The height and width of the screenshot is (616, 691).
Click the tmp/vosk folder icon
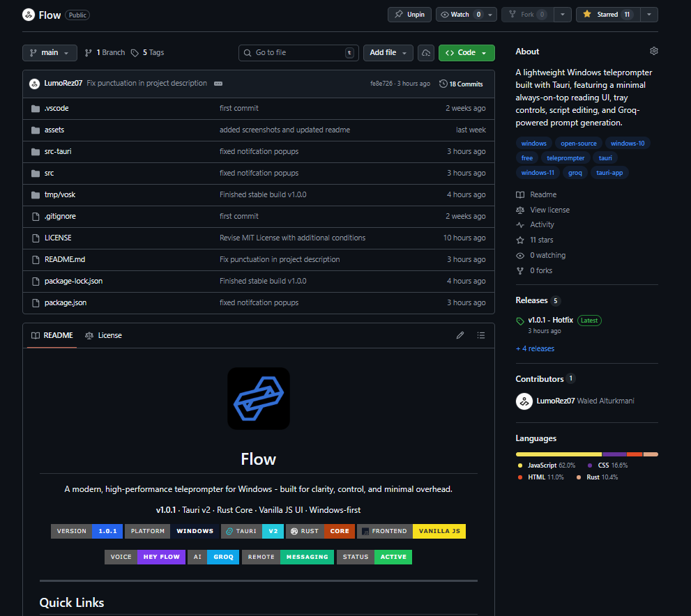point(36,194)
